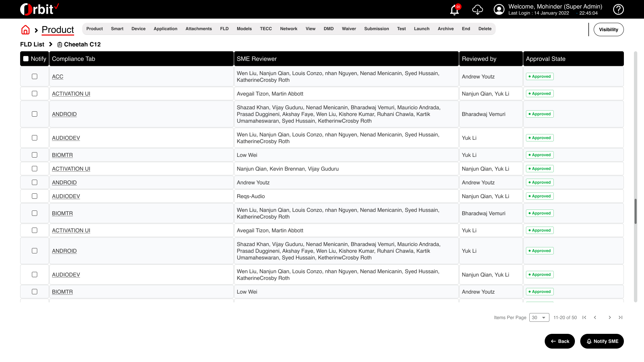Viewport: 644px width, 362px height.
Task: Open the Archive tab
Action: tap(446, 29)
